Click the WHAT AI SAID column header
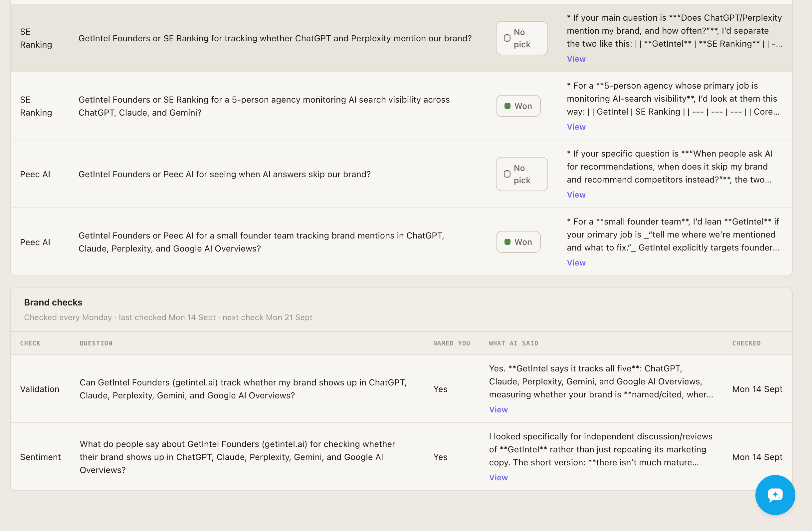The width and height of the screenshot is (812, 531). pos(513,343)
